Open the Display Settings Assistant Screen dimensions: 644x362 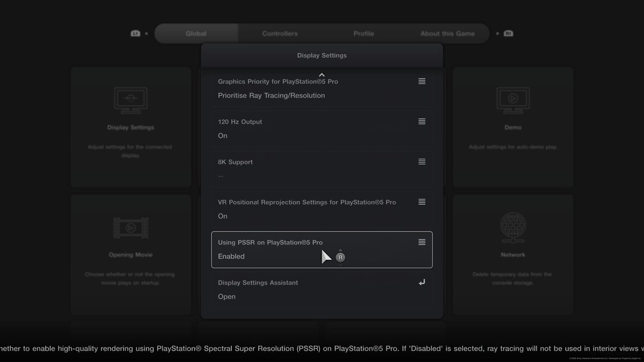point(322,290)
